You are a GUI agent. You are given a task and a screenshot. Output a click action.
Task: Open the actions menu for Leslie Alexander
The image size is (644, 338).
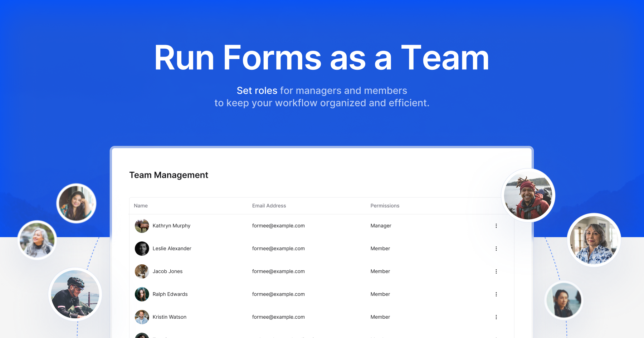(496, 248)
